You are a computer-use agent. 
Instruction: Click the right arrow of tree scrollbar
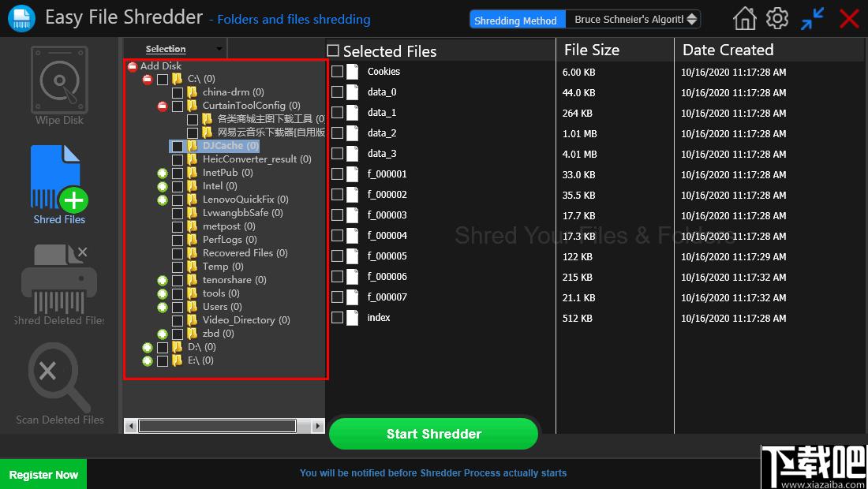pos(318,426)
